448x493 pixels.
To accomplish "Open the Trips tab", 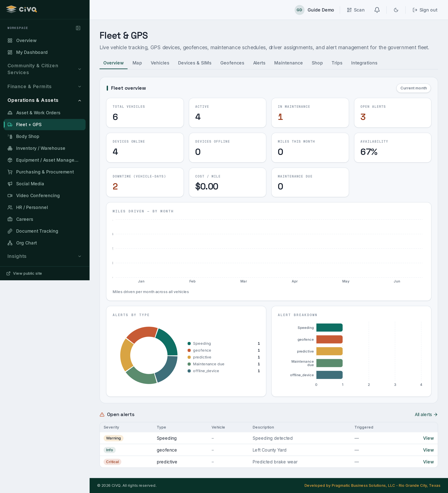I will 337,63.
